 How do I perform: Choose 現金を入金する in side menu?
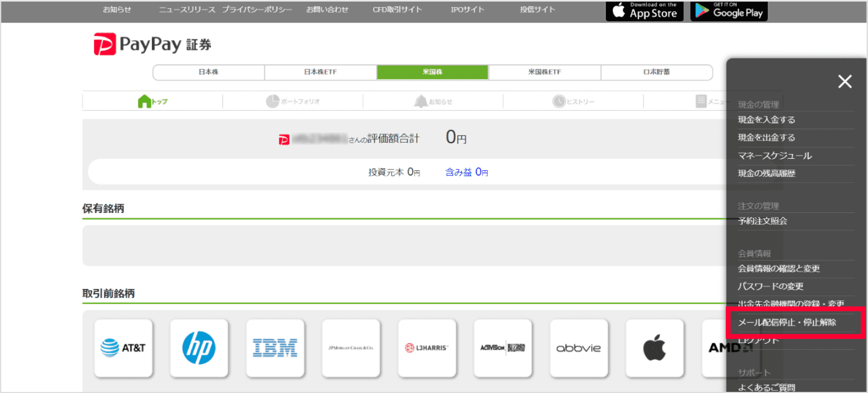pos(767,120)
